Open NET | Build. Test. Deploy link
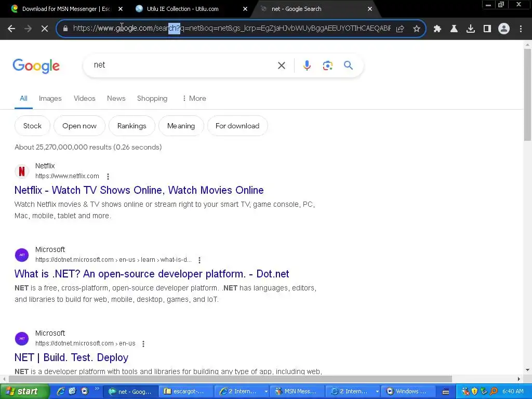The image size is (532, 399). click(71, 357)
